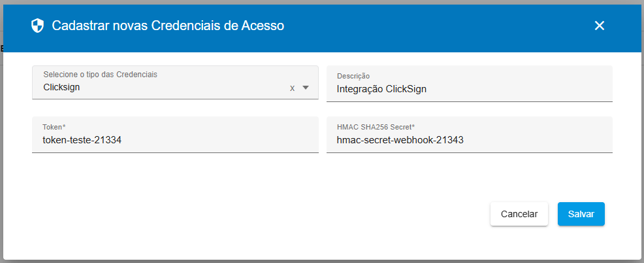Save credentials with the Salvar button
The height and width of the screenshot is (263, 644).
(x=581, y=214)
